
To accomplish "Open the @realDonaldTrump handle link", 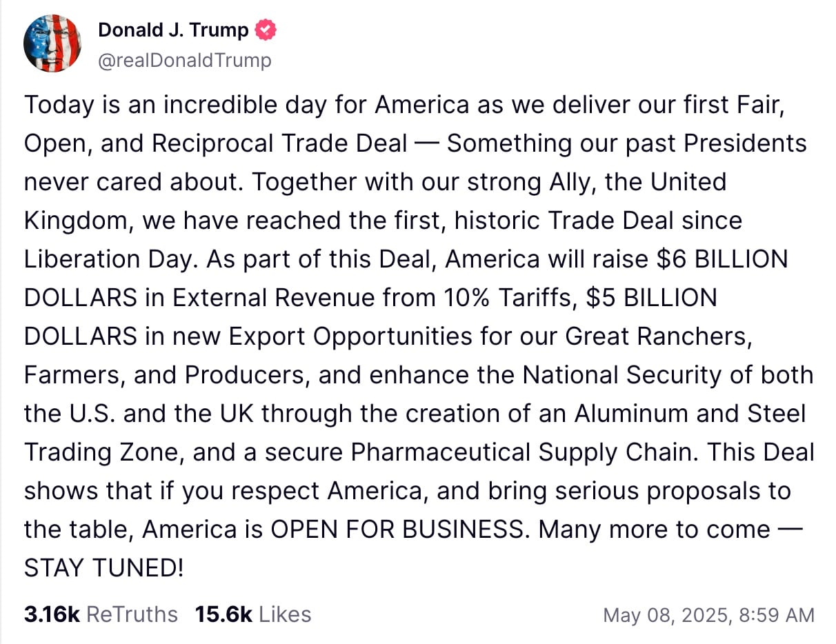I will point(185,61).
